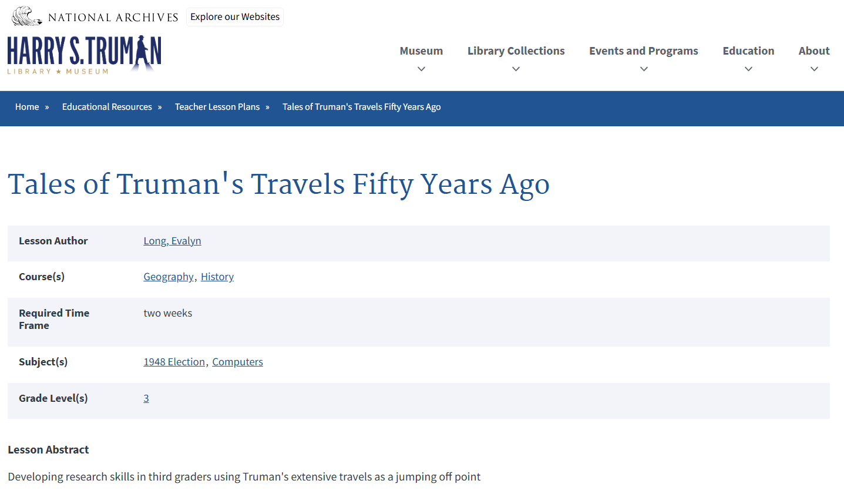
Task: Select Education in the navigation menu
Action: pos(748,51)
